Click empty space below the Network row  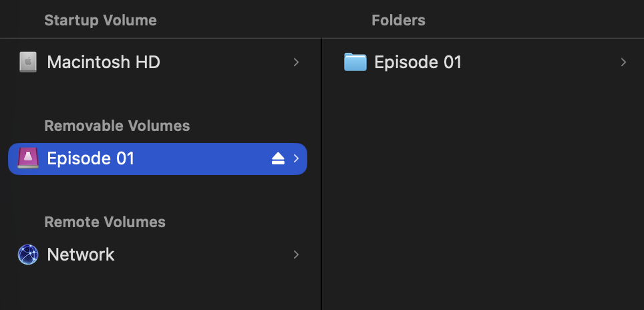click(160, 291)
